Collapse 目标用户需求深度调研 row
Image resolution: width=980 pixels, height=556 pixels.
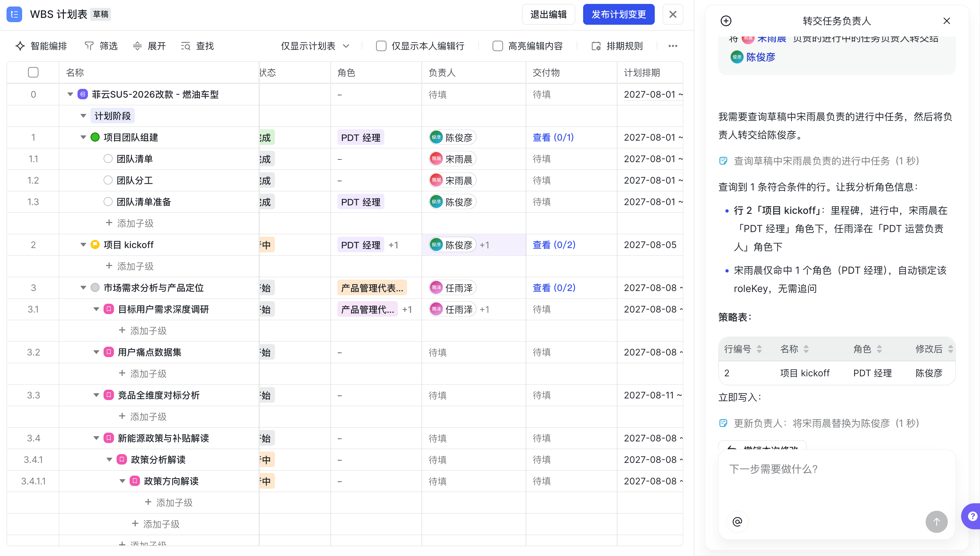tap(96, 309)
